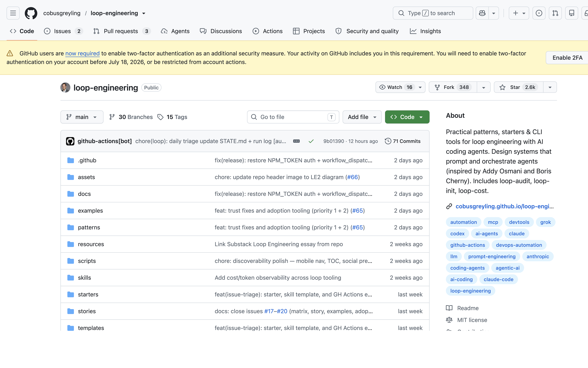Switch to the Actions tab
The image size is (588, 368).
click(268, 31)
